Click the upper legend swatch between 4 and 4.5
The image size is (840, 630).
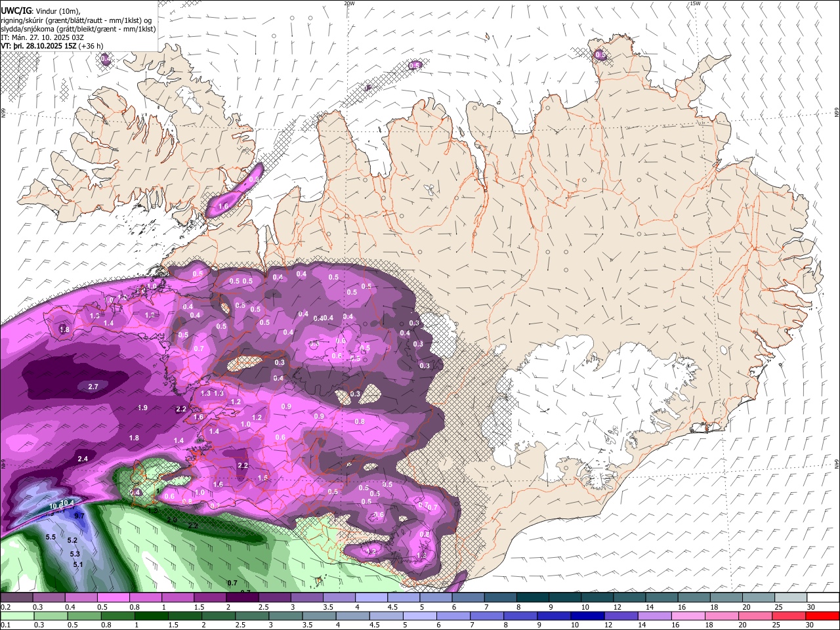click(371, 598)
